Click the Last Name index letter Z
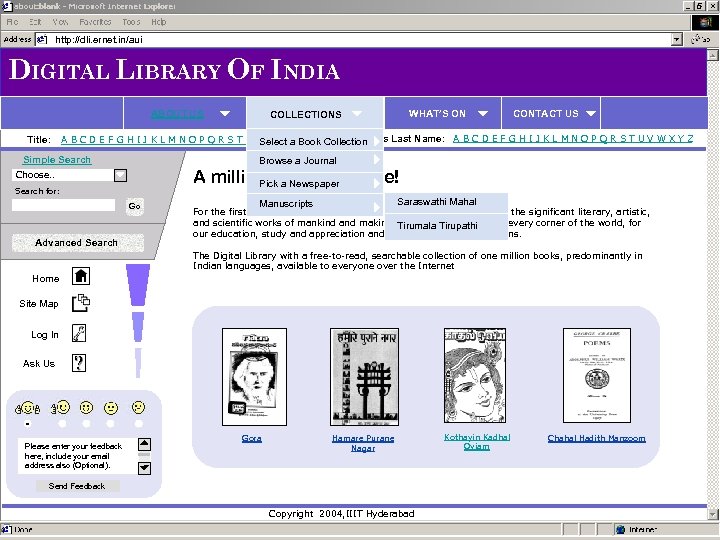 (690, 138)
